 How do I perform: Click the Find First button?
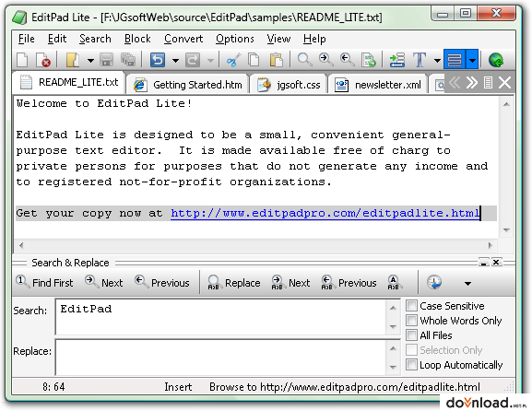point(44,282)
